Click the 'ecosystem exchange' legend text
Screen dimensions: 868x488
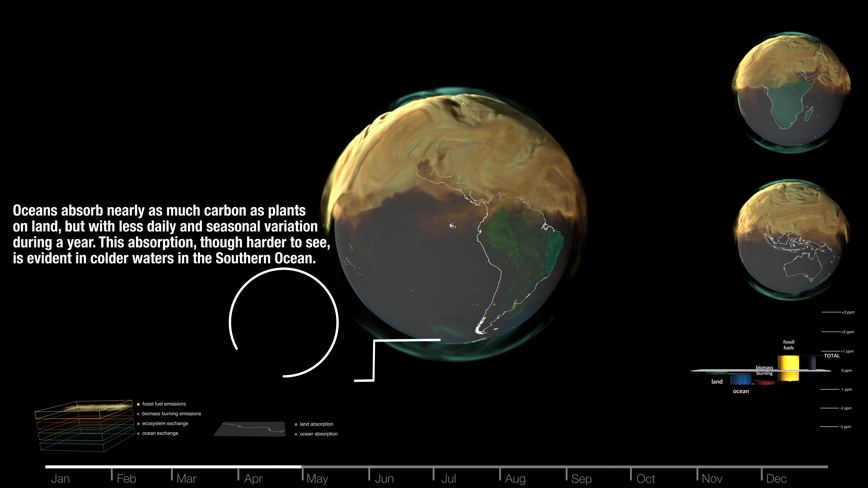coord(165,423)
